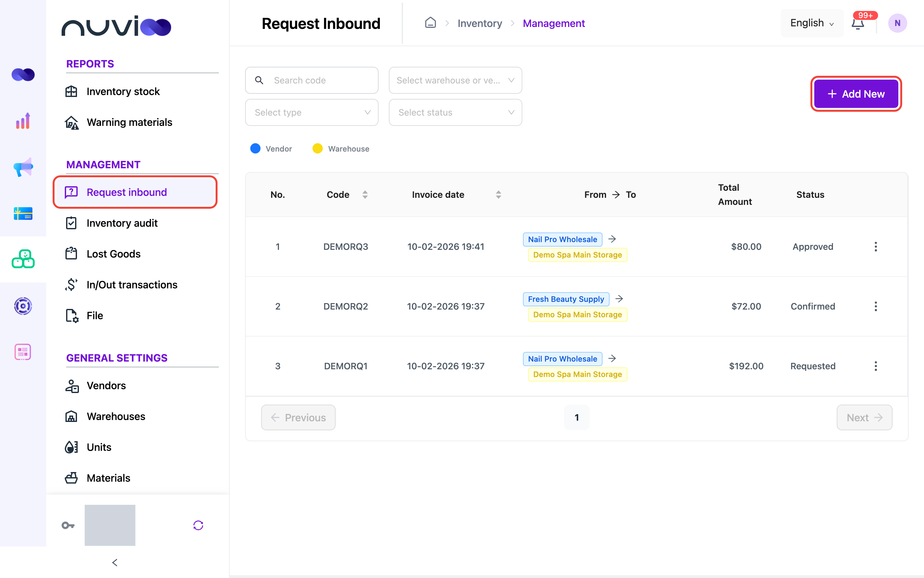Open the English language dropdown

(812, 23)
